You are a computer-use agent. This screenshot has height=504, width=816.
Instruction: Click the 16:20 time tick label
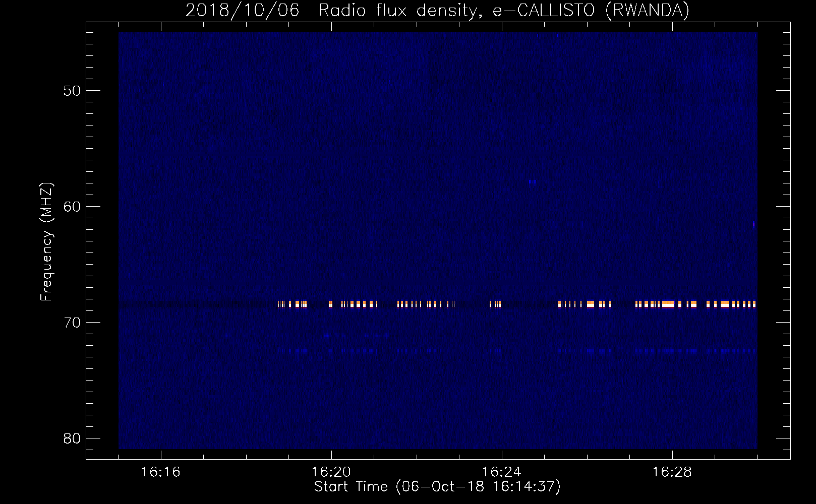[331, 472]
